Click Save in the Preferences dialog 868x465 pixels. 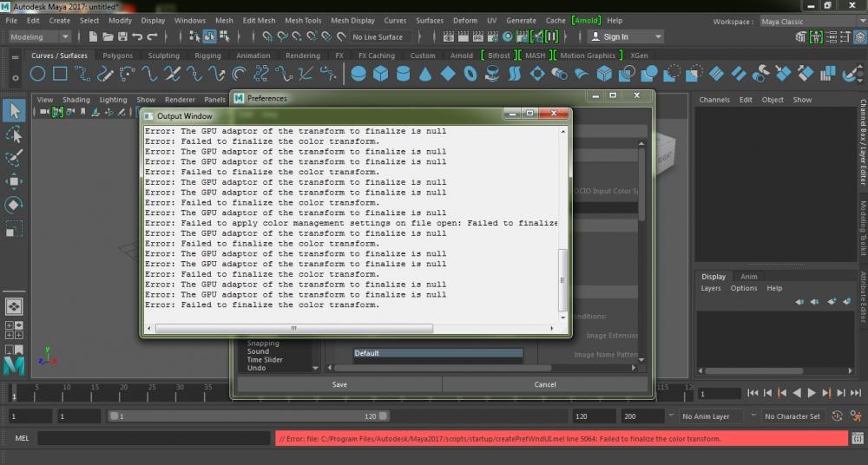pyautogui.click(x=339, y=384)
